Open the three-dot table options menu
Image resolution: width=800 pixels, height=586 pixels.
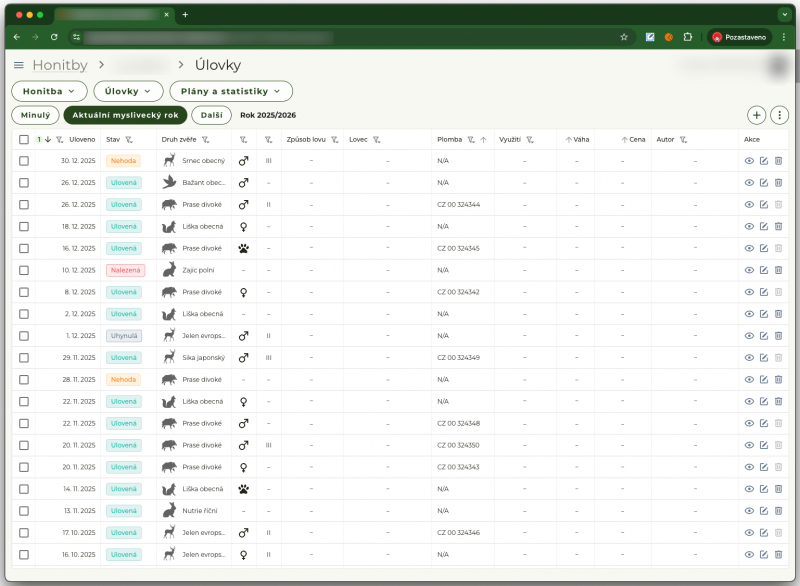pyautogui.click(x=779, y=115)
